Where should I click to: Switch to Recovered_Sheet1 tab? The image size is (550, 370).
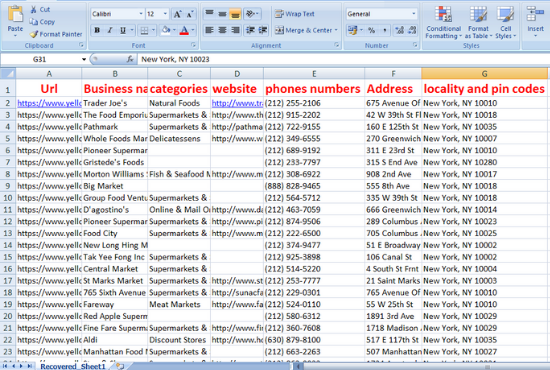click(73, 366)
